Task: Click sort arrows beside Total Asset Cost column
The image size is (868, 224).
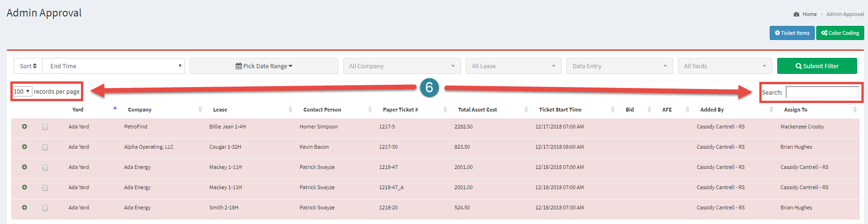Action: (x=526, y=110)
